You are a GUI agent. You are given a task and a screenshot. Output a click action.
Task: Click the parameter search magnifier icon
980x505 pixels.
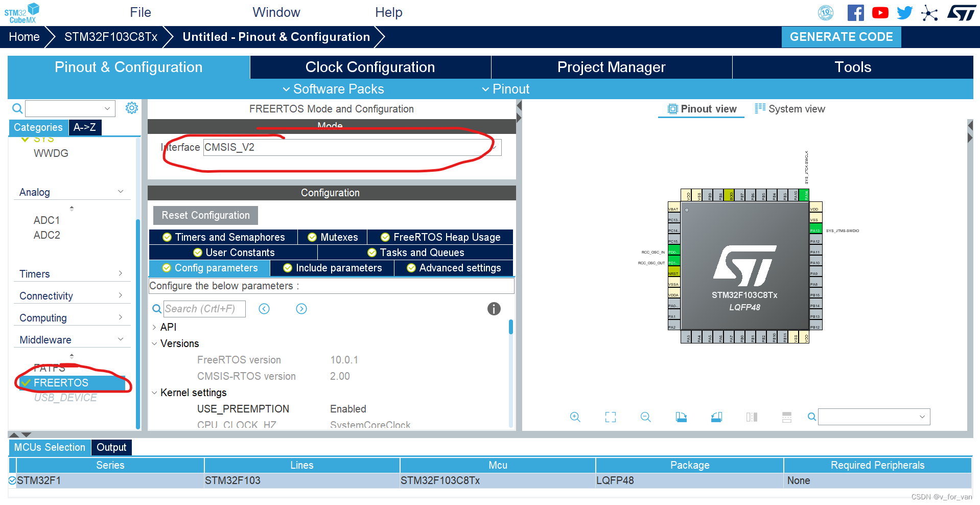157,309
